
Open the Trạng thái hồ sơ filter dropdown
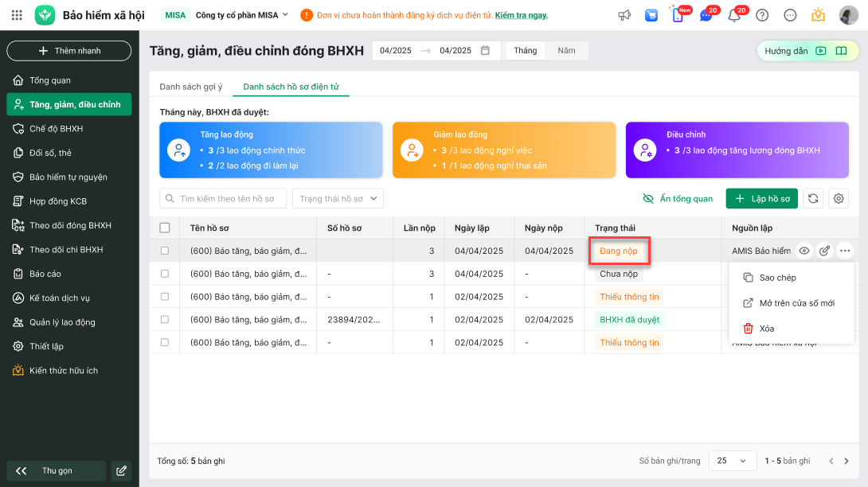[338, 199]
